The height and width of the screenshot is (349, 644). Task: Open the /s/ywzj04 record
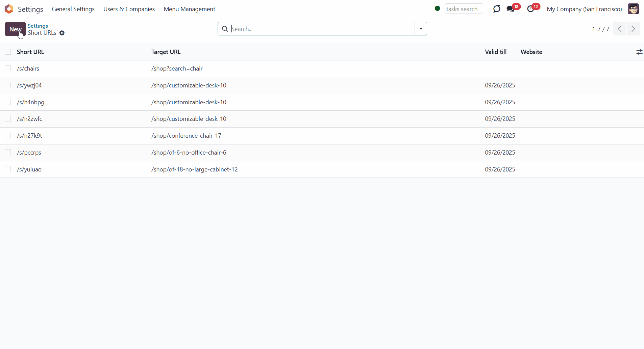pos(29,85)
